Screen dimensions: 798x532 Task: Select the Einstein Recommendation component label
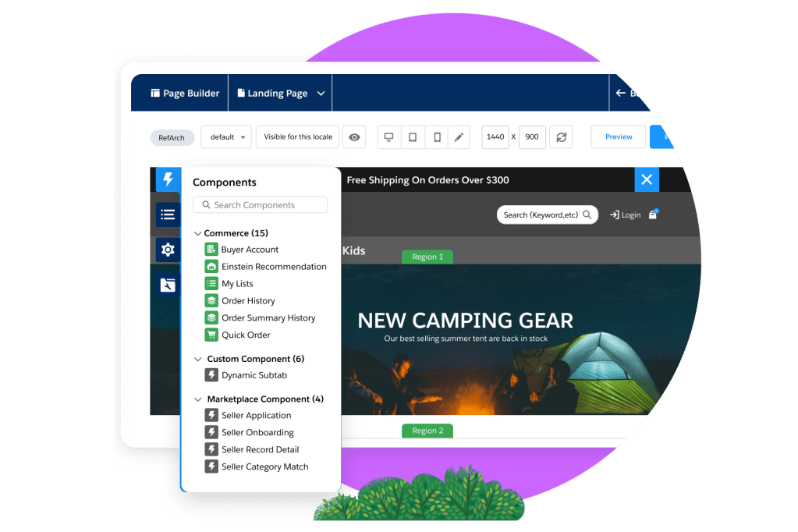click(274, 266)
